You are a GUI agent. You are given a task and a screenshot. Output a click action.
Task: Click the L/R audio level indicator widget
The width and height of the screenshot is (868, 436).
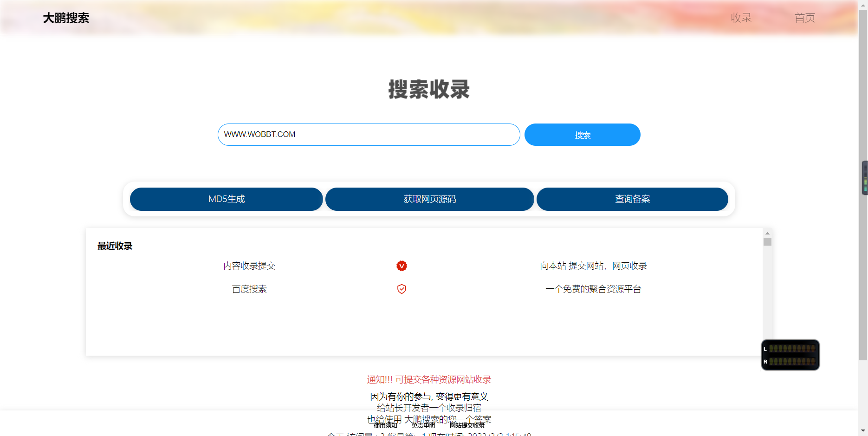[790, 355]
